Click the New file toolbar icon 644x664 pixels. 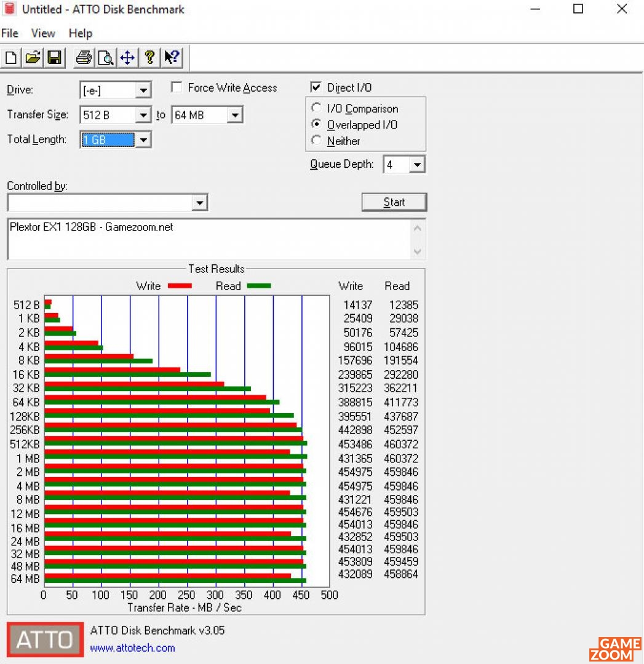[x=11, y=57]
